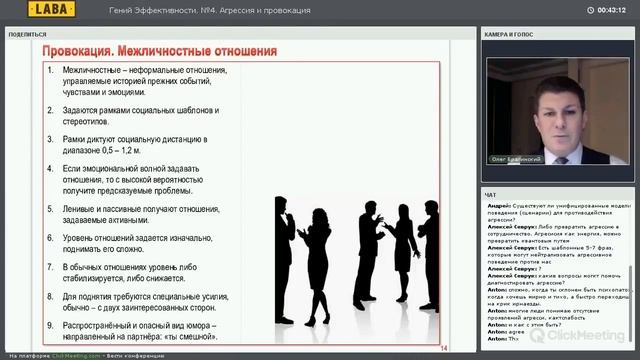Viewport: 640px width, 360px height.
Task: Click slide item 9 'Распространённый и опасный вид юмора'
Action: 140,331
